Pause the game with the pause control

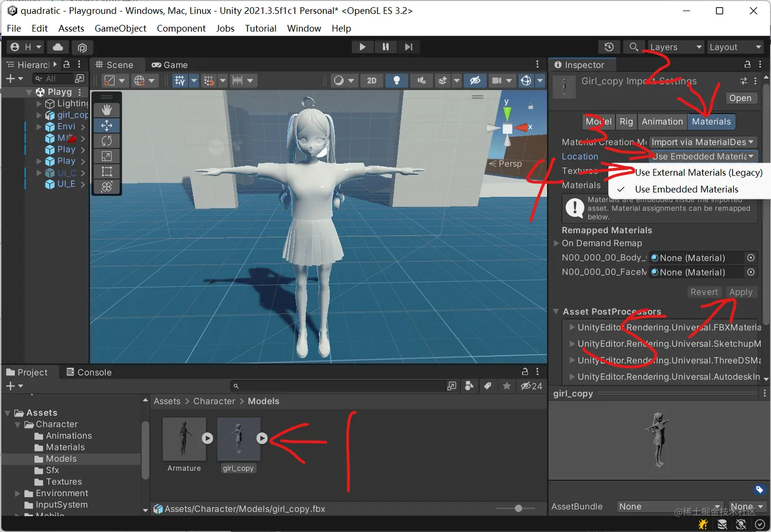coord(385,46)
